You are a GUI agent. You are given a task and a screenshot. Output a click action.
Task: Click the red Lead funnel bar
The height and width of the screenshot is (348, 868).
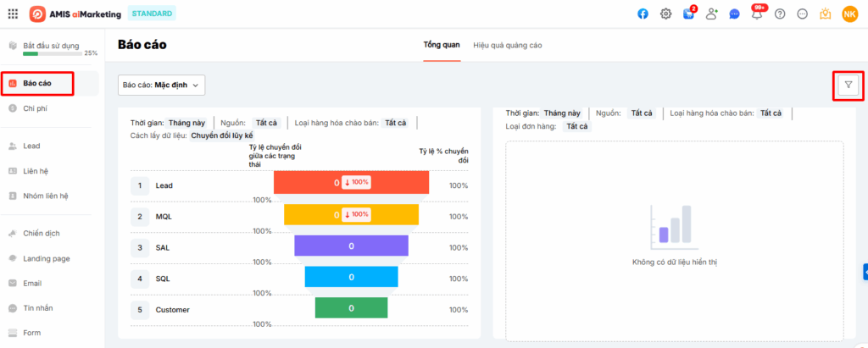(x=351, y=182)
